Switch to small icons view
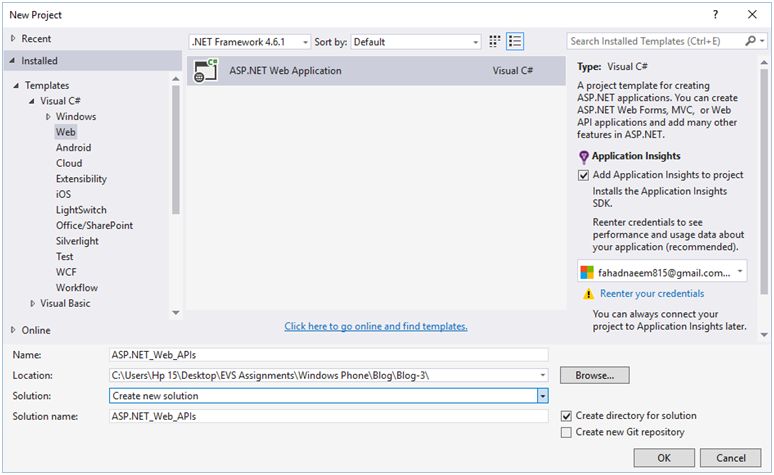This screenshot has width=774, height=475. tap(494, 41)
